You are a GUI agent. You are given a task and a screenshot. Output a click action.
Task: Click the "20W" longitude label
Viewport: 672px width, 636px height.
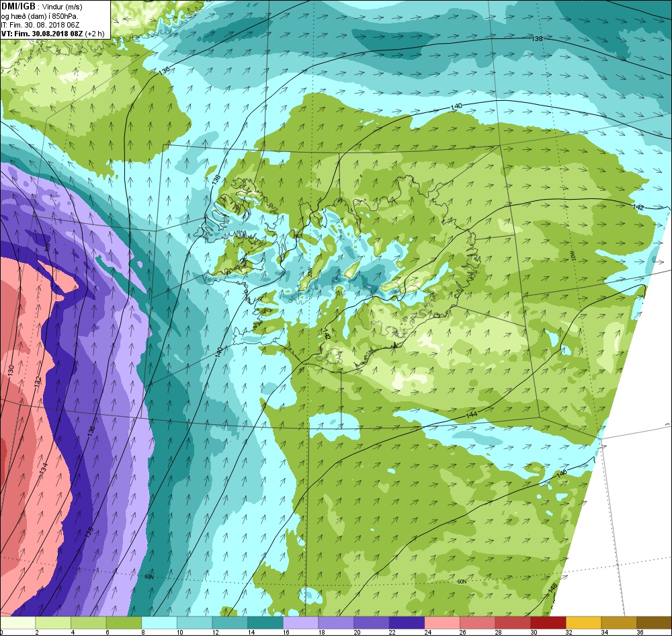(x=308, y=273)
